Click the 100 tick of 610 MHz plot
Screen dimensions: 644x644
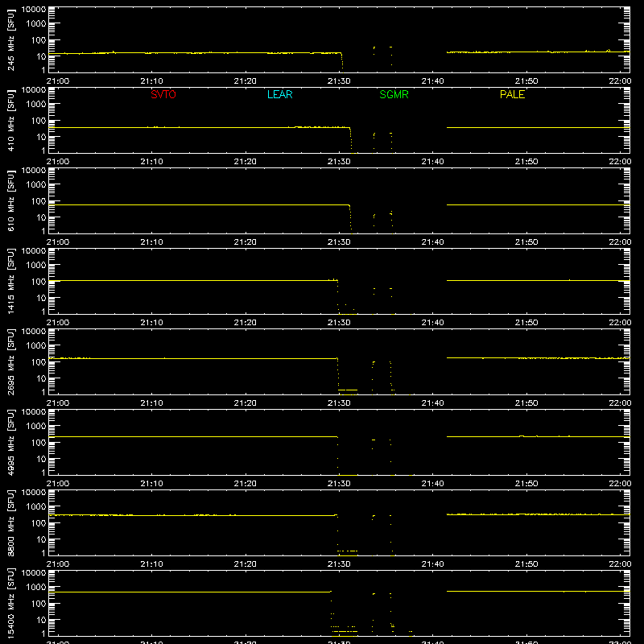(39, 200)
